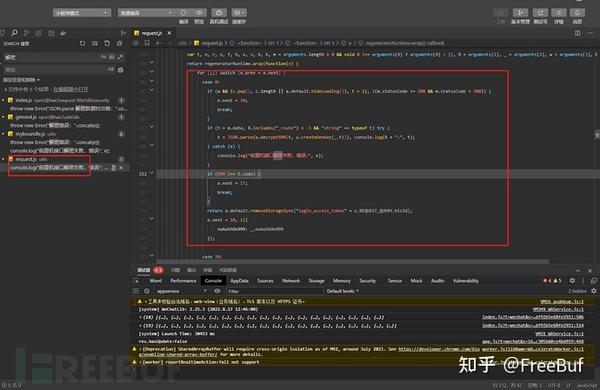
Task: Click the clear console icon
Action: point(147,291)
